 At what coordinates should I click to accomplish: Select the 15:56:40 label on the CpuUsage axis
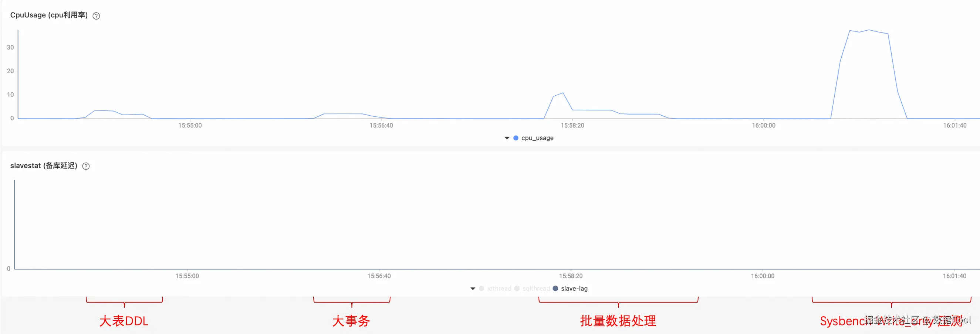click(x=381, y=125)
